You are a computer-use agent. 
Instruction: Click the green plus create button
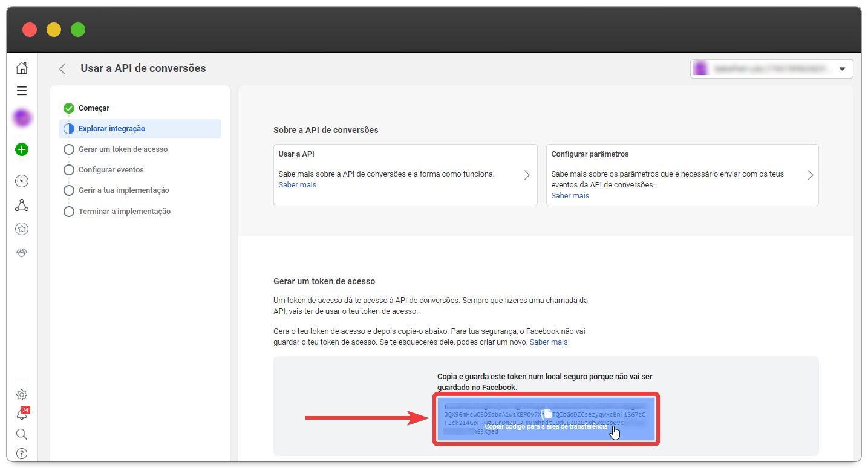click(x=22, y=149)
